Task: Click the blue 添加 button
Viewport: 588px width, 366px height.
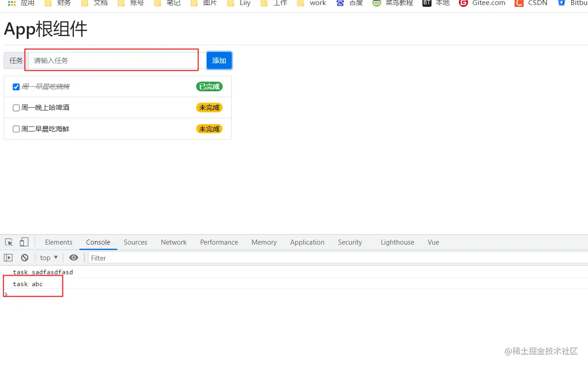Action: (219, 60)
